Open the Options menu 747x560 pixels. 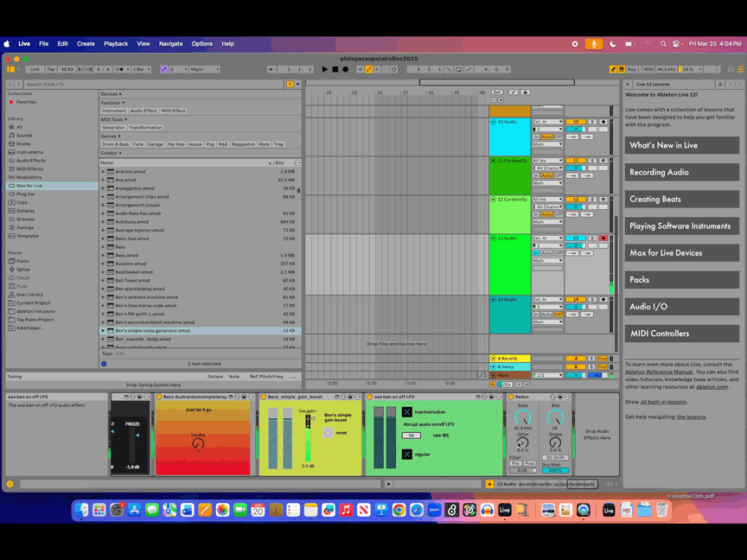tap(202, 44)
